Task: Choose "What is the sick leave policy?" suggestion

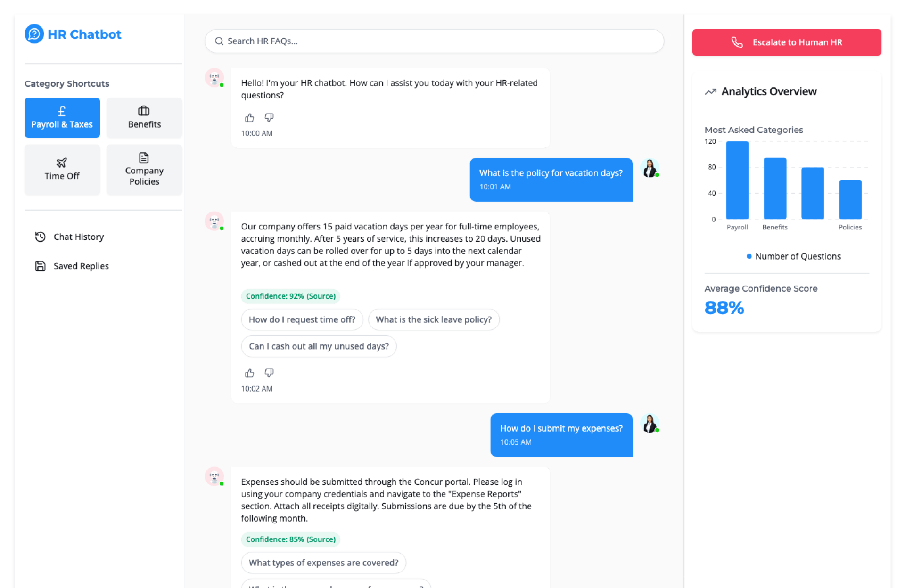Action: click(x=433, y=319)
